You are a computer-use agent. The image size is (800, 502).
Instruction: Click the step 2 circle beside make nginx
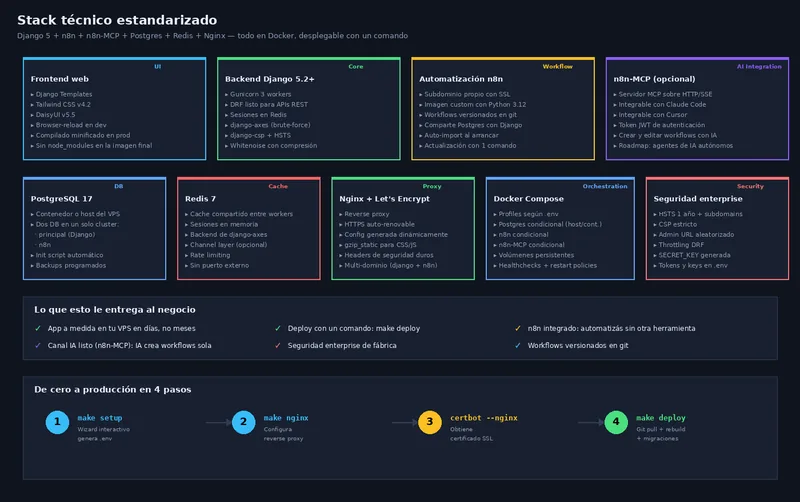[x=243, y=422]
